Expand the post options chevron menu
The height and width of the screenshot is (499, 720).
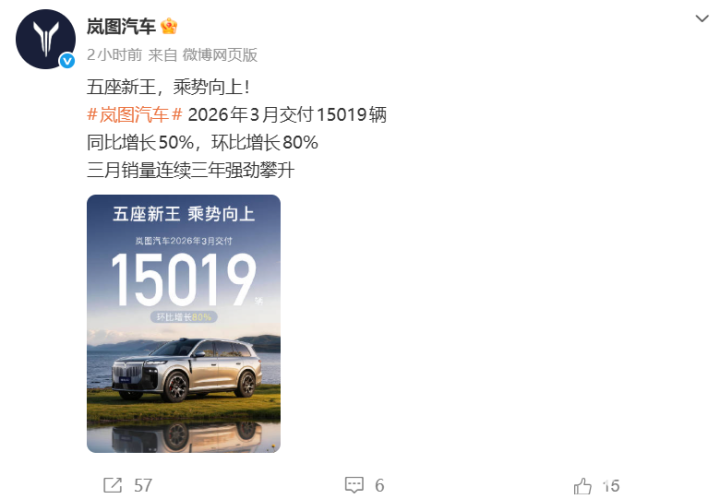(702, 19)
